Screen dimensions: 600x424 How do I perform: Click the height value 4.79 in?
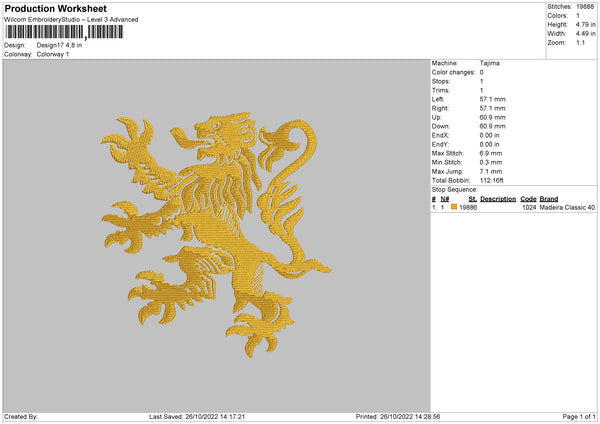pyautogui.click(x=585, y=24)
